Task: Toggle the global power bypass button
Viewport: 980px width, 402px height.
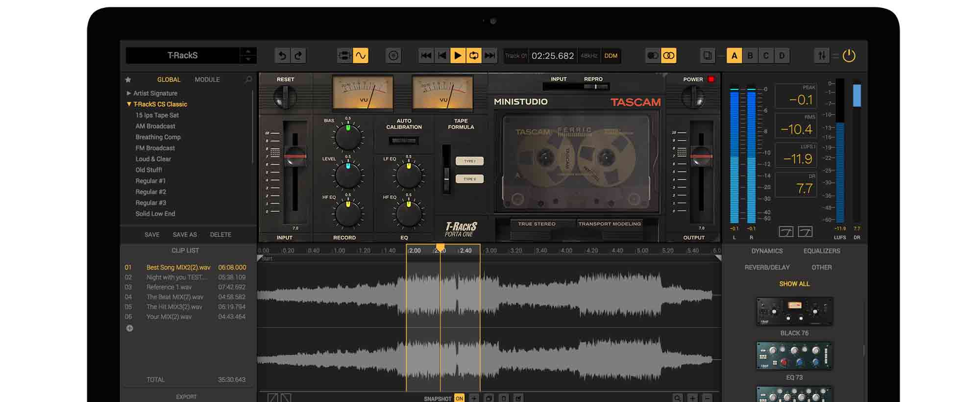Action: pos(849,56)
